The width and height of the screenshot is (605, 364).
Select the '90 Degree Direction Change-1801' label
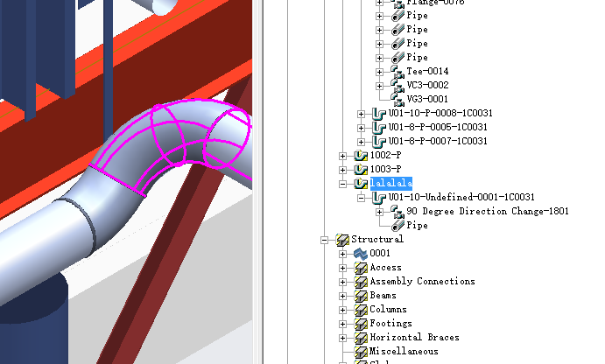[x=488, y=211]
